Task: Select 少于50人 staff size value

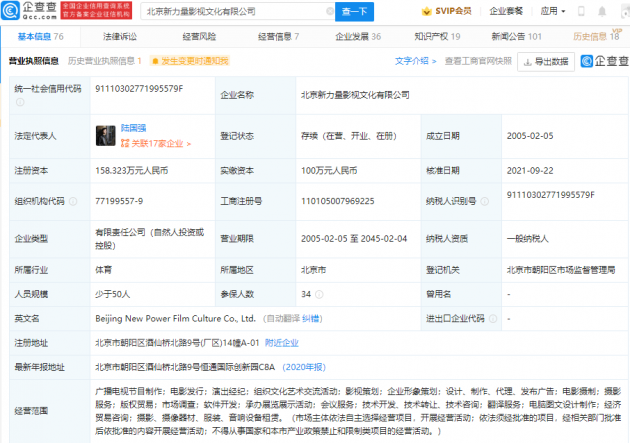Action: point(112,294)
